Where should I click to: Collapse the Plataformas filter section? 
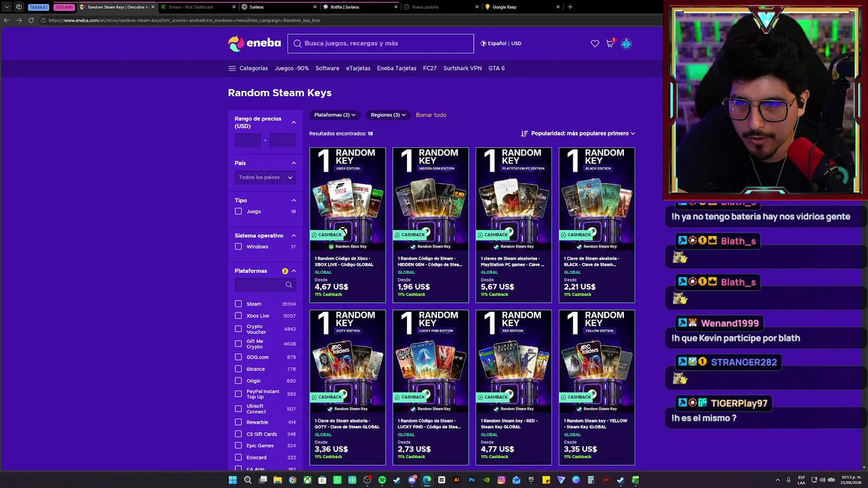point(294,271)
